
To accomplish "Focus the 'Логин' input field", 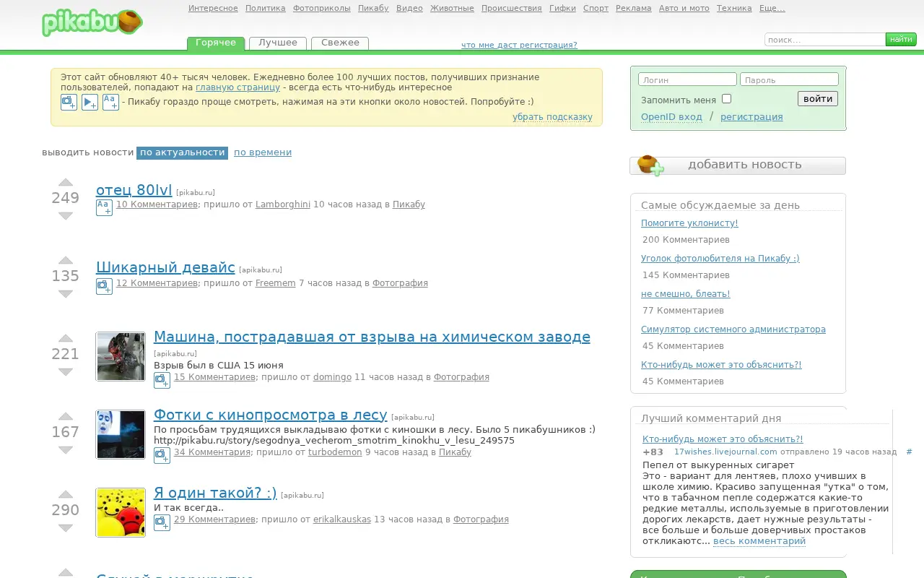I will pos(687,79).
